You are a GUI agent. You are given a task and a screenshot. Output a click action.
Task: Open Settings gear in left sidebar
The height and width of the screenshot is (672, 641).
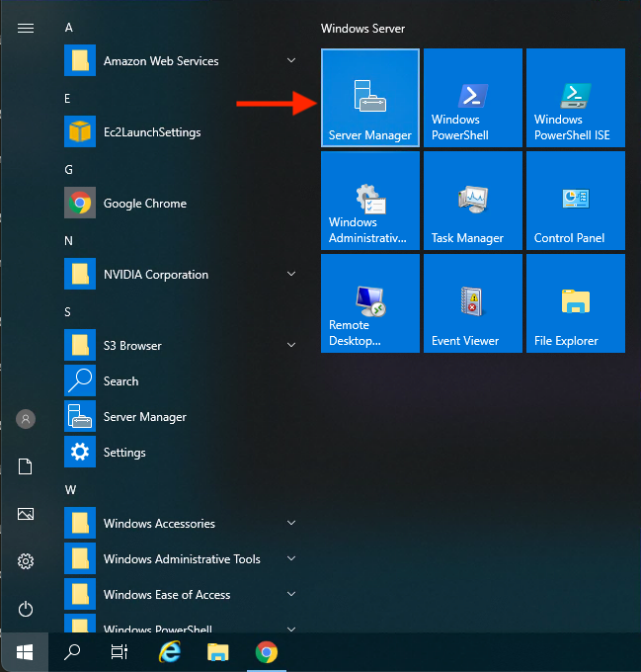pos(26,561)
